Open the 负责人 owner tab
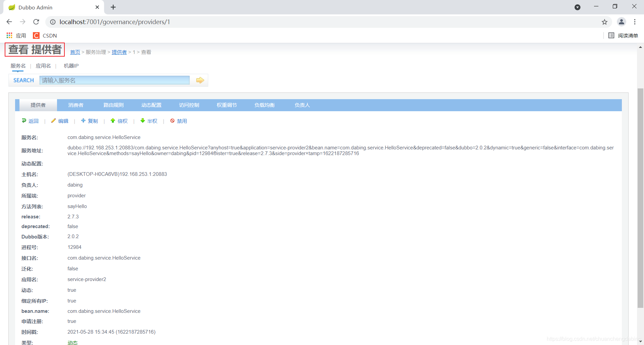This screenshot has width=644, height=345. coord(302,105)
